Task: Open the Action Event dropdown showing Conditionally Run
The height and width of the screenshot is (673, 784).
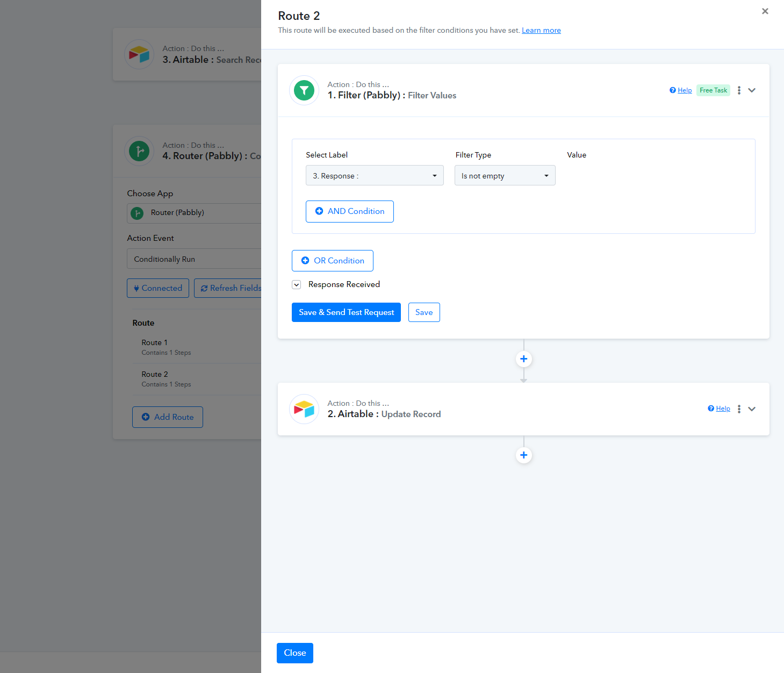Action: click(194, 259)
